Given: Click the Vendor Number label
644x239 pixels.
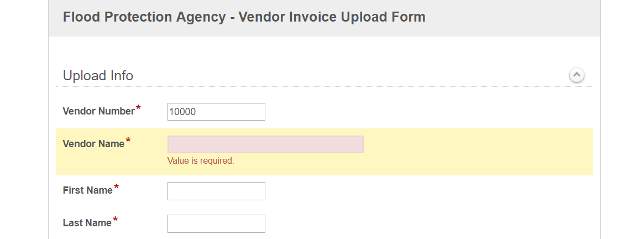Looking at the screenshot, I should 98,111.
